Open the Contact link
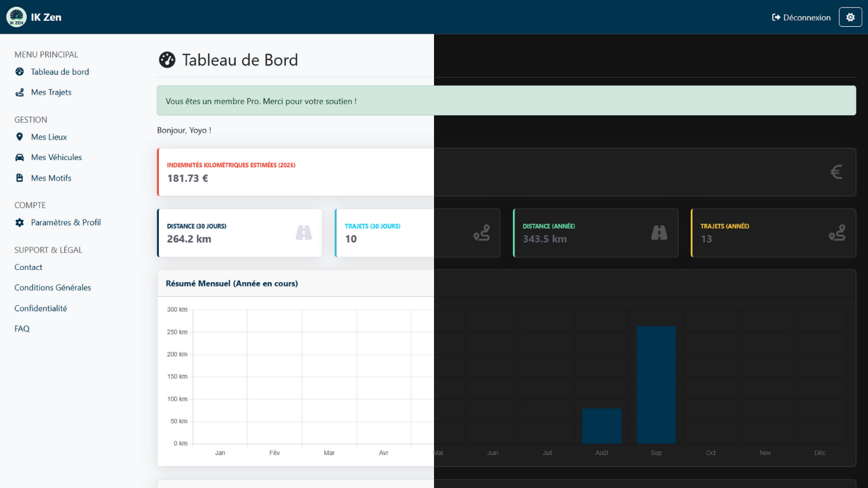 coord(29,267)
